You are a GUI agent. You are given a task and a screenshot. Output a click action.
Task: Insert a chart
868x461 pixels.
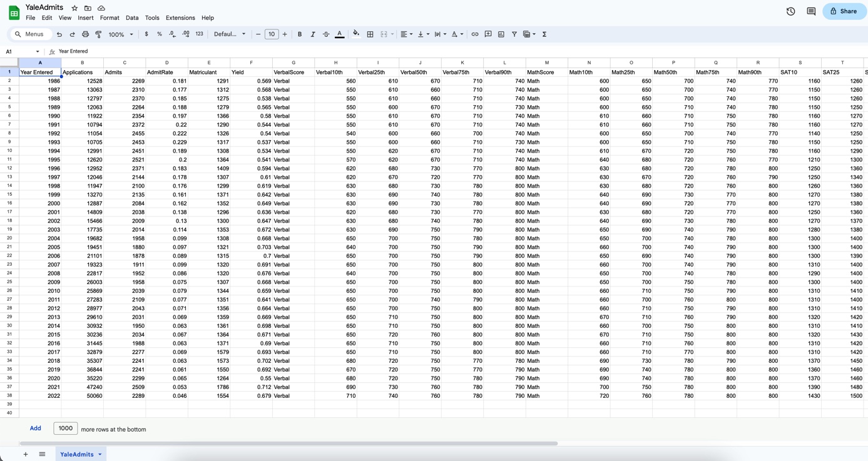(x=501, y=34)
